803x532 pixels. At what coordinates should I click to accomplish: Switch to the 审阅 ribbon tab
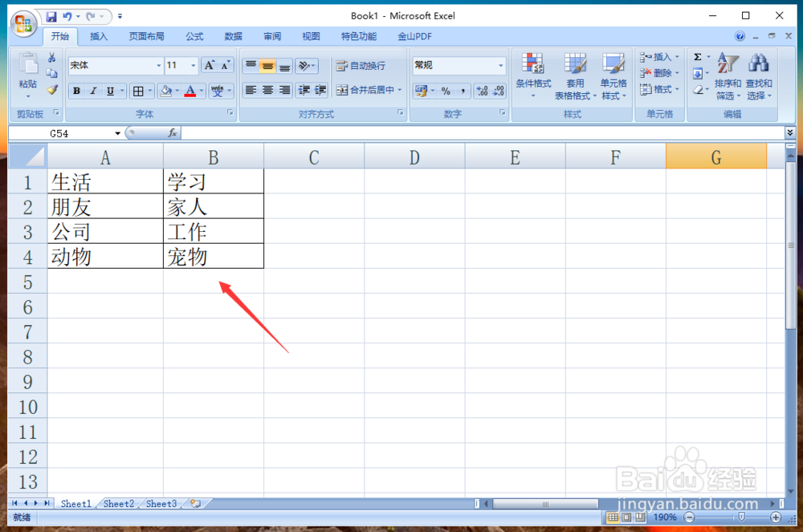click(x=272, y=36)
